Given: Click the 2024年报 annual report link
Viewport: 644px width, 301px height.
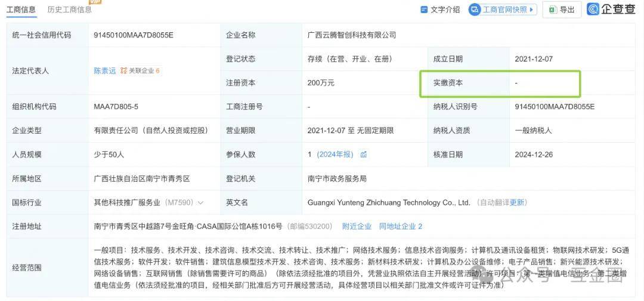Looking at the screenshot, I should coord(335,155).
